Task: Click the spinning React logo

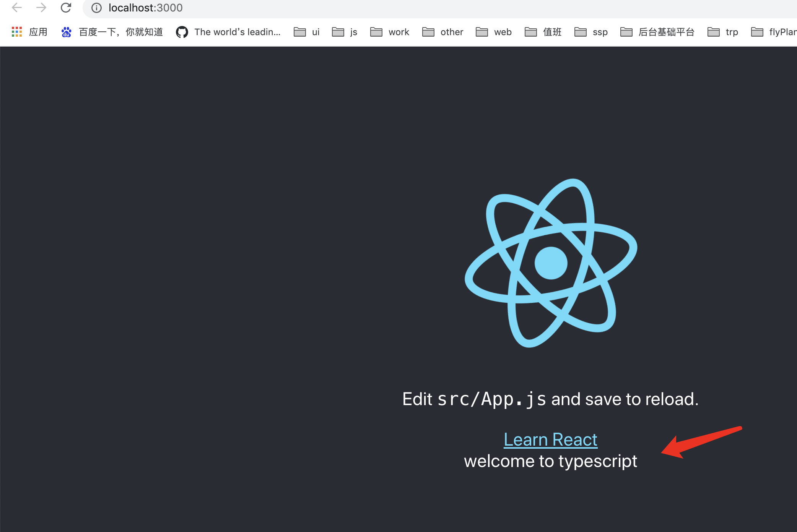Action: (551, 263)
